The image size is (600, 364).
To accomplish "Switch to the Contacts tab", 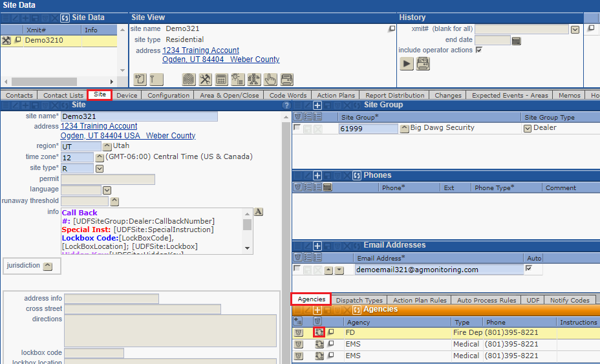I will 19,95.
